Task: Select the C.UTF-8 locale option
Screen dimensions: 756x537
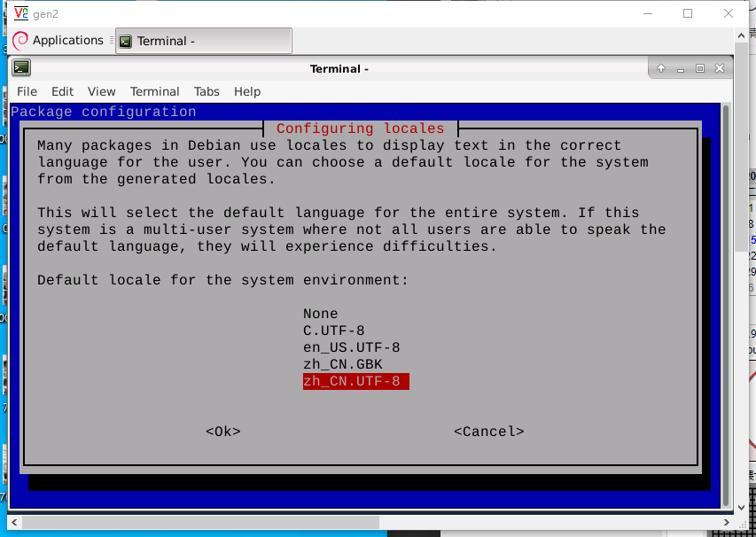Action: (333, 331)
